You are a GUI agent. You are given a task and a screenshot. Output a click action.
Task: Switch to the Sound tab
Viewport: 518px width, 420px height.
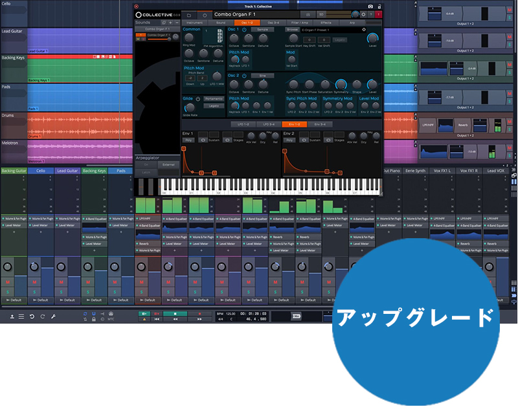(221, 23)
